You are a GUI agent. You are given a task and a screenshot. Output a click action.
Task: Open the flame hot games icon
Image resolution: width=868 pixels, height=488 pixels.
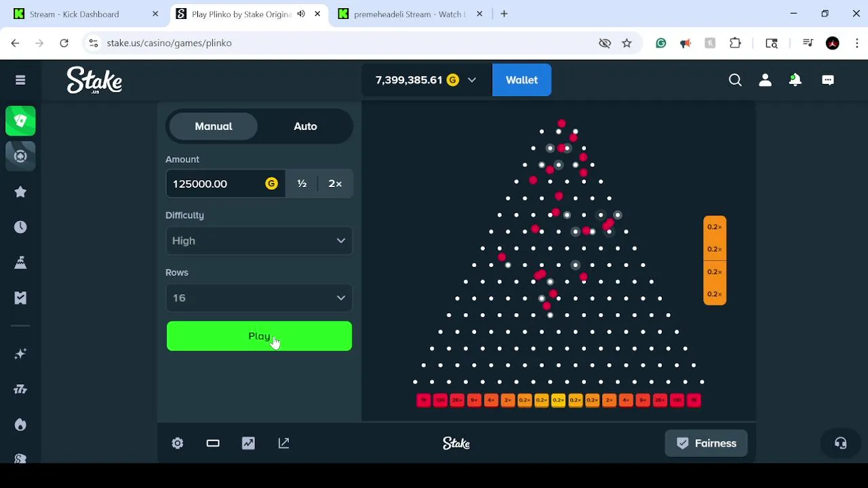pos(20,424)
